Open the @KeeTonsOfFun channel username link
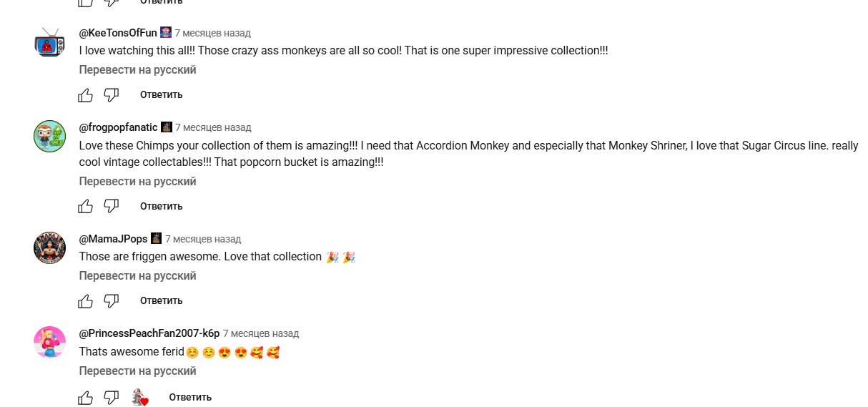Screen dimensions: 868x407 coord(117,33)
